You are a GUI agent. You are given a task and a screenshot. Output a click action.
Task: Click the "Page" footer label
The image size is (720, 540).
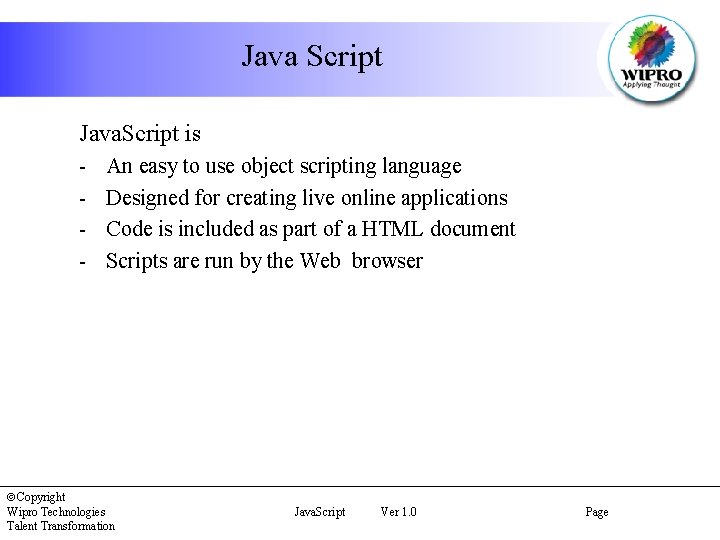point(597,512)
